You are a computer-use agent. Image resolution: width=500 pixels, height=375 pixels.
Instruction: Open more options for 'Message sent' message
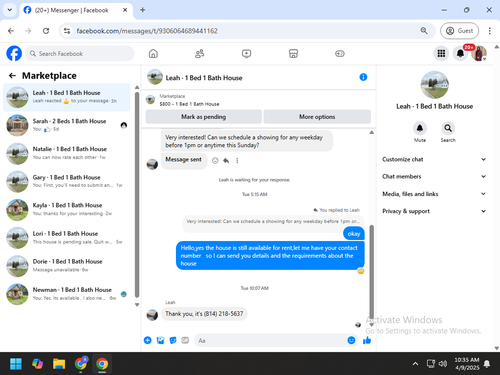(x=237, y=161)
